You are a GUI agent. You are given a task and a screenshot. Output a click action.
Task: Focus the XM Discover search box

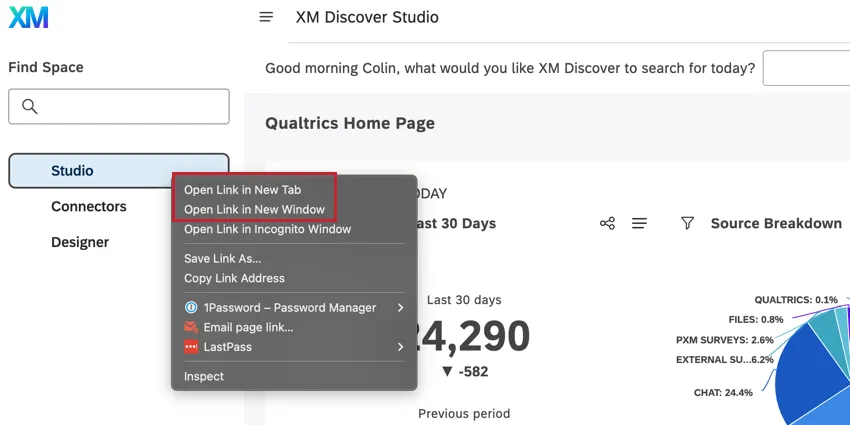807,68
